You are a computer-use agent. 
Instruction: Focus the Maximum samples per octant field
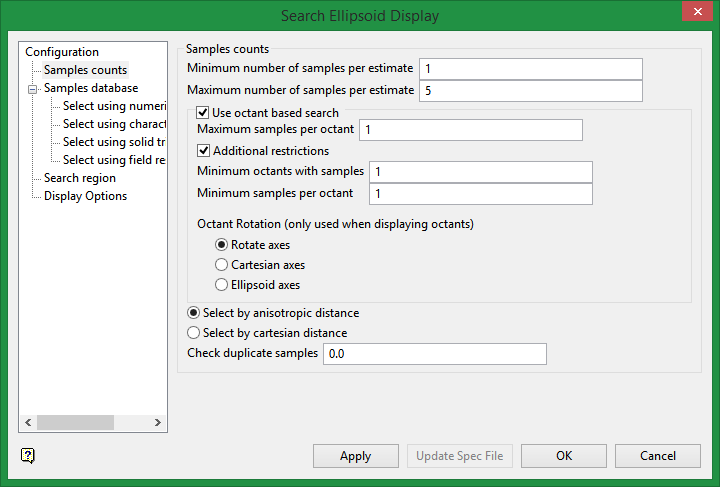470,130
